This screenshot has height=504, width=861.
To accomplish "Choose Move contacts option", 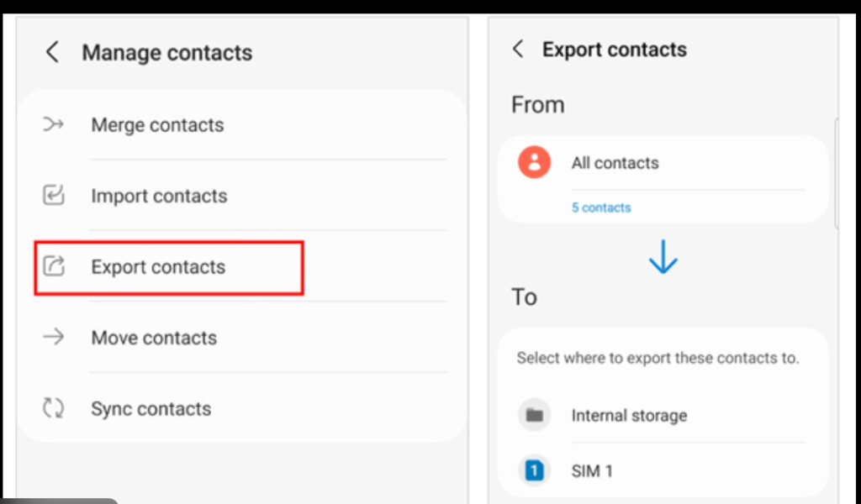I will (154, 338).
